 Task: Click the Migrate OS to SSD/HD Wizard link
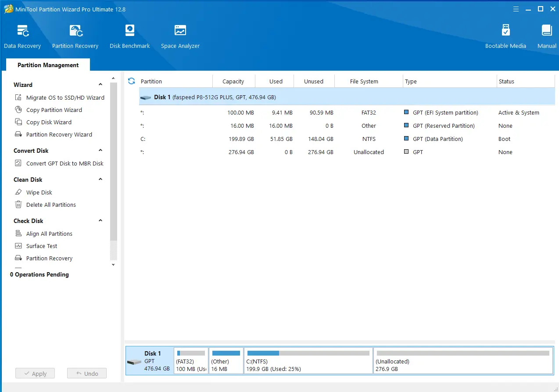(x=65, y=97)
